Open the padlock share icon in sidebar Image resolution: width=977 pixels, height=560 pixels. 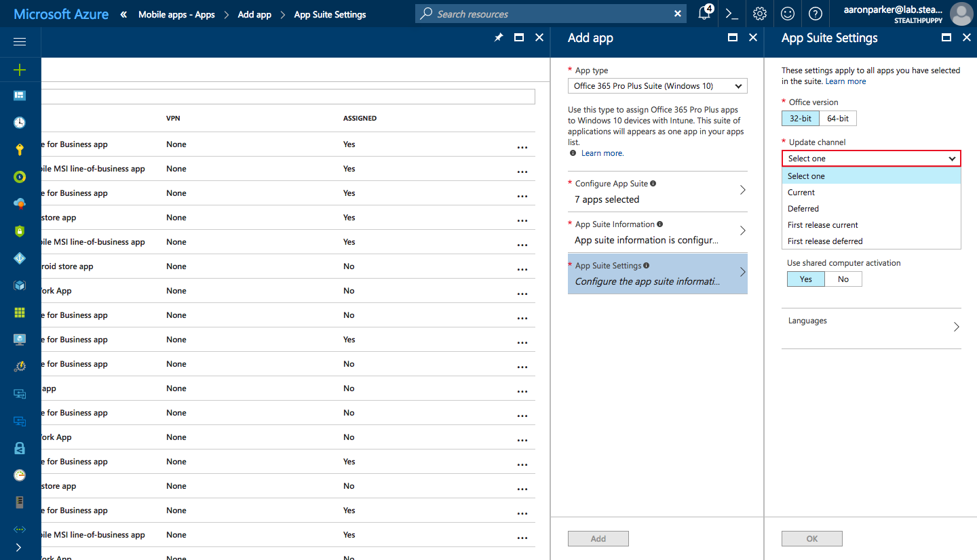coord(20,448)
